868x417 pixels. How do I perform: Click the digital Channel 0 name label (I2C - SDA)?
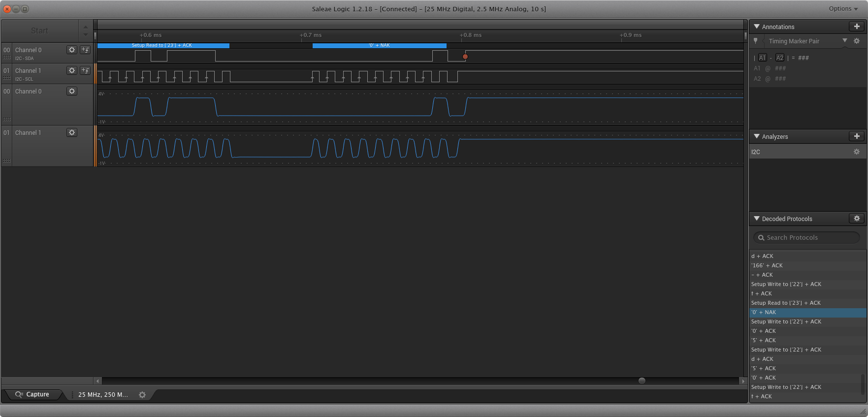29,50
